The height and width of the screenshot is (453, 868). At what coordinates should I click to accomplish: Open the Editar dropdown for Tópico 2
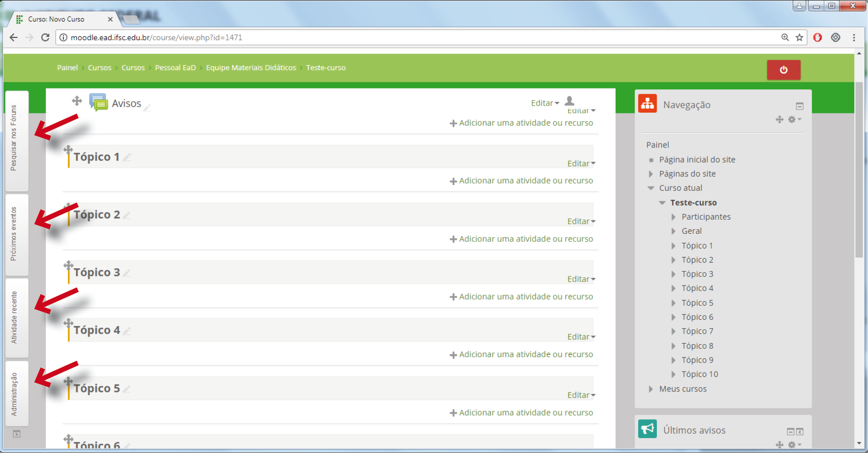581,222
